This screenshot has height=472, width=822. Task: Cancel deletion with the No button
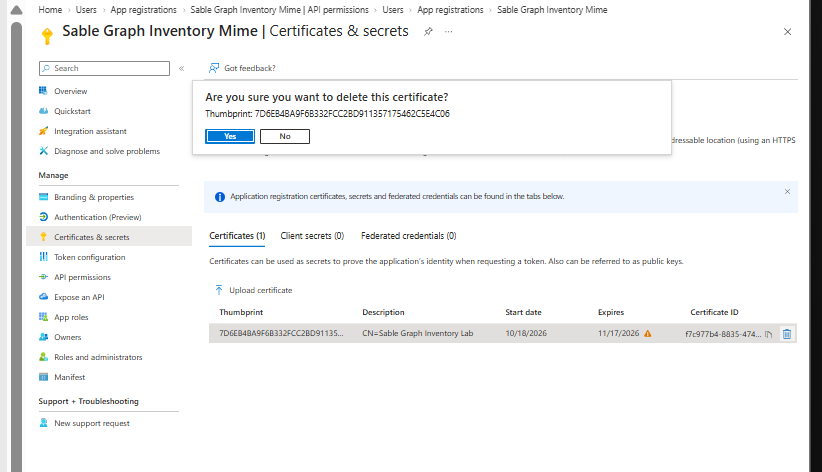click(x=285, y=136)
